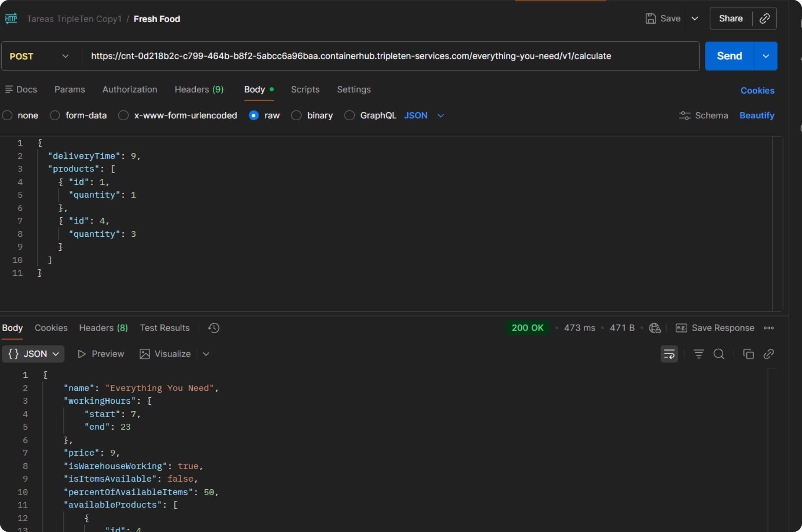Open the response filter icon
The height and width of the screenshot is (532, 802).
point(698,354)
